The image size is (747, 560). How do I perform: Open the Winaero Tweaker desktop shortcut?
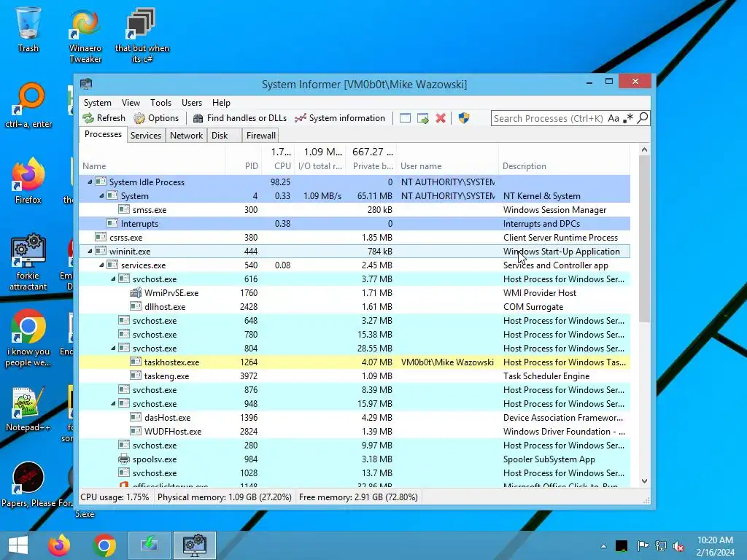pos(85,35)
